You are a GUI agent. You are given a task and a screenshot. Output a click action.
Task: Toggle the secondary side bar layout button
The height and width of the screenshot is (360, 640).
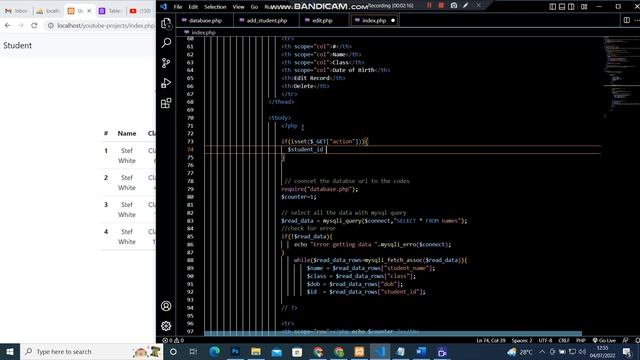coord(571,7)
